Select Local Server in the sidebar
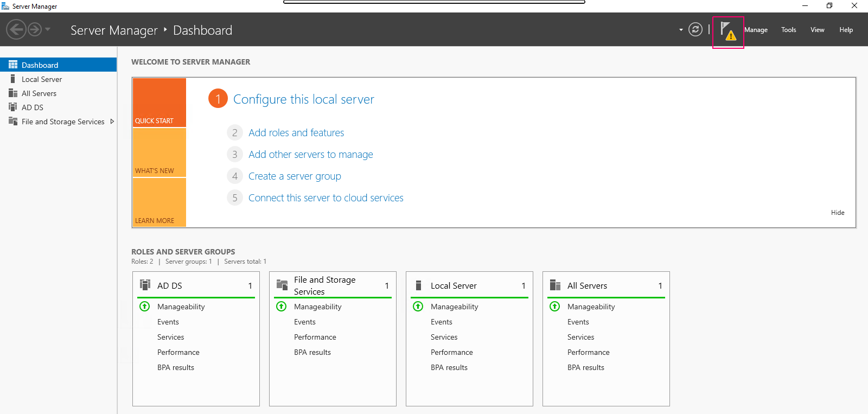Image resolution: width=868 pixels, height=414 pixels. point(58,79)
